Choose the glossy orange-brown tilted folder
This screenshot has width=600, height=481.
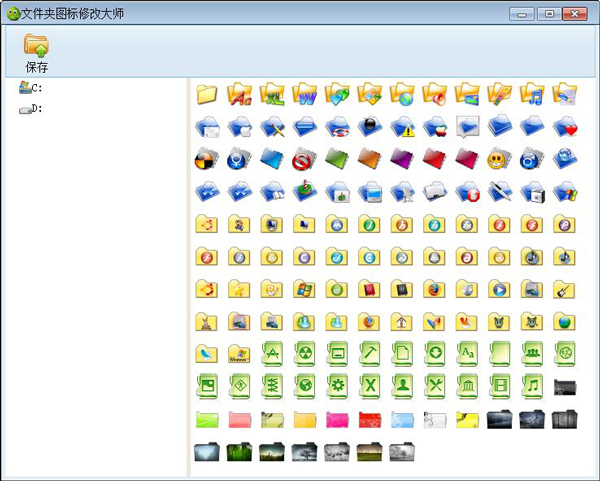(369, 158)
